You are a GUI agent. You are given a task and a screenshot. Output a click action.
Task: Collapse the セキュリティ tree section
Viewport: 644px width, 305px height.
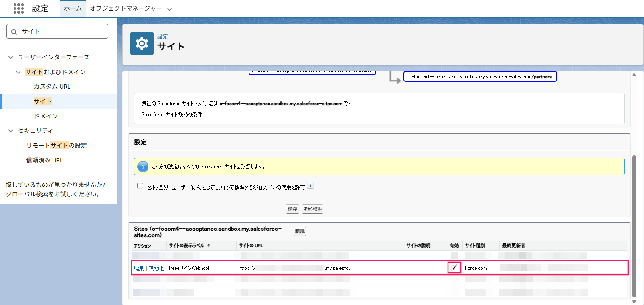[11, 131]
